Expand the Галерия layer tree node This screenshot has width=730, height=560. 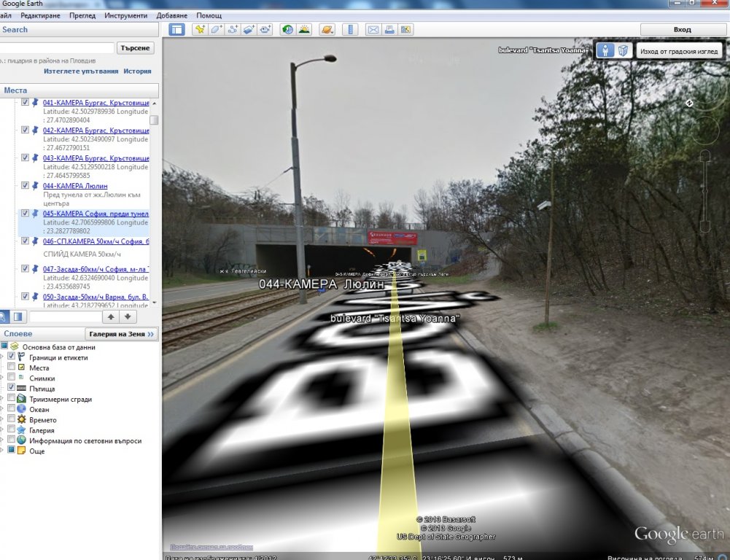point(3,431)
